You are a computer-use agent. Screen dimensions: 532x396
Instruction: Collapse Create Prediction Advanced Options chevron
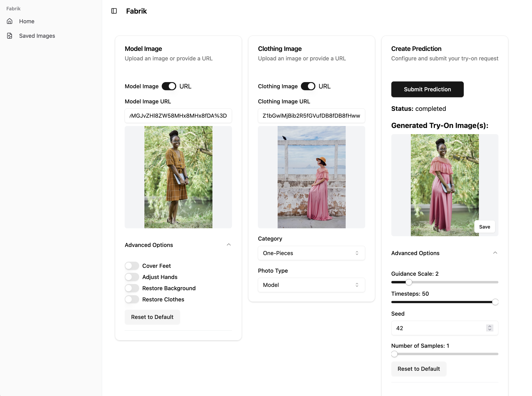pyautogui.click(x=495, y=253)
